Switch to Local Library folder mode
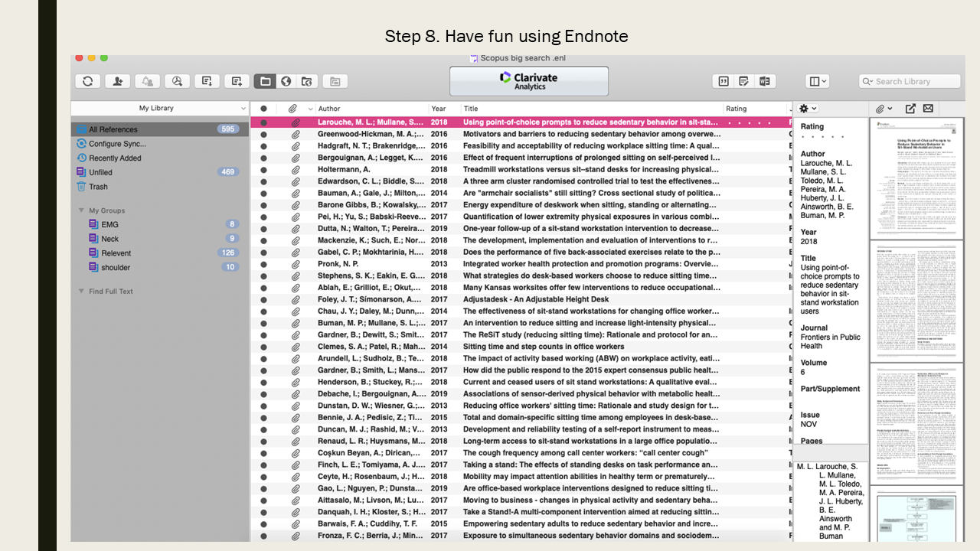Image resolution: width=980 pixels, height=551 pixels. [x=265, y=81]
